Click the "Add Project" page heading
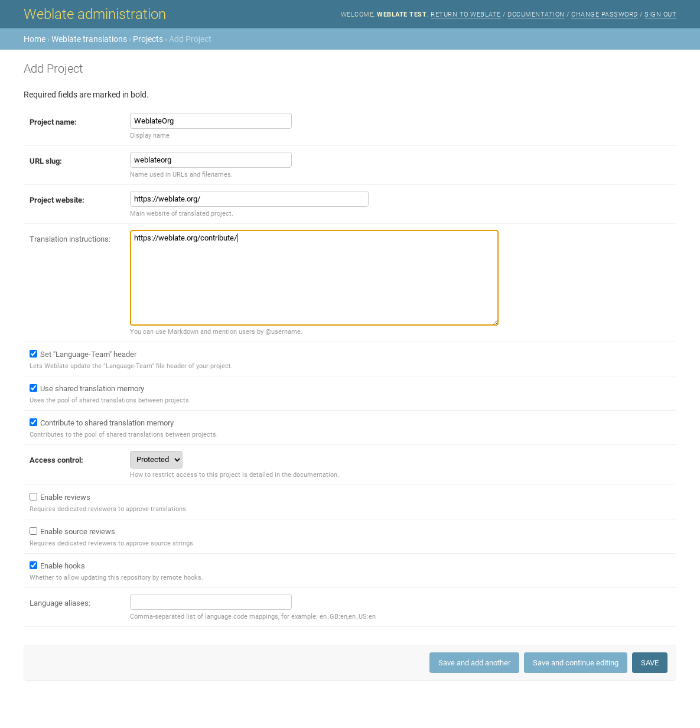The width and height of the screenshot is (700, 728). (53, 69)
